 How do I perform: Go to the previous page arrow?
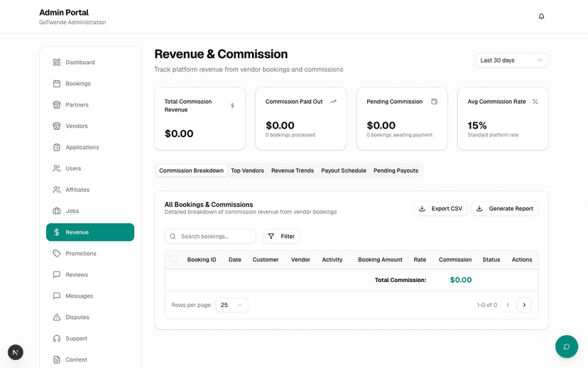pos(508,305)
